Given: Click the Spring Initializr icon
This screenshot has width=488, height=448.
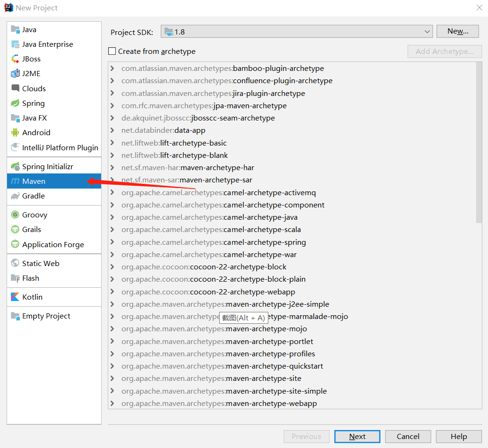Looking at the screenshot, I should pos(15,166).
